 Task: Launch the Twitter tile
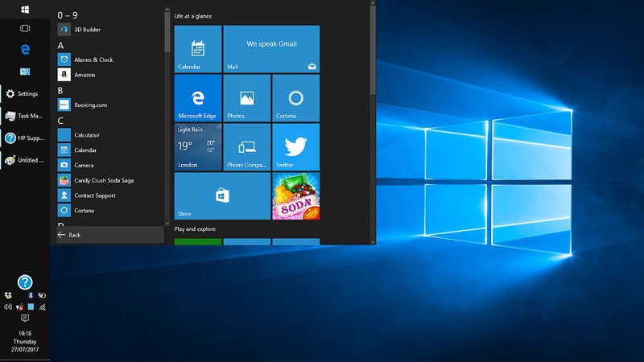pyautogui.click(x=295, y=147)
